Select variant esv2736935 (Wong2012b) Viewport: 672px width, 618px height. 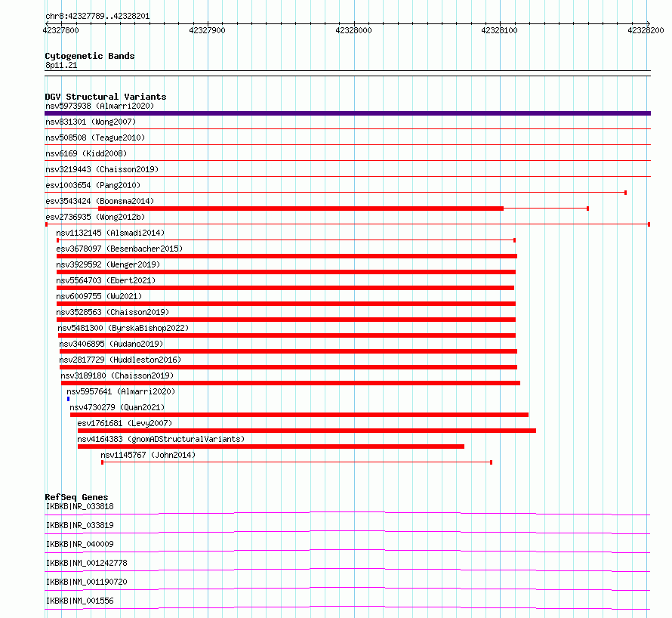[x=95, y=217]
